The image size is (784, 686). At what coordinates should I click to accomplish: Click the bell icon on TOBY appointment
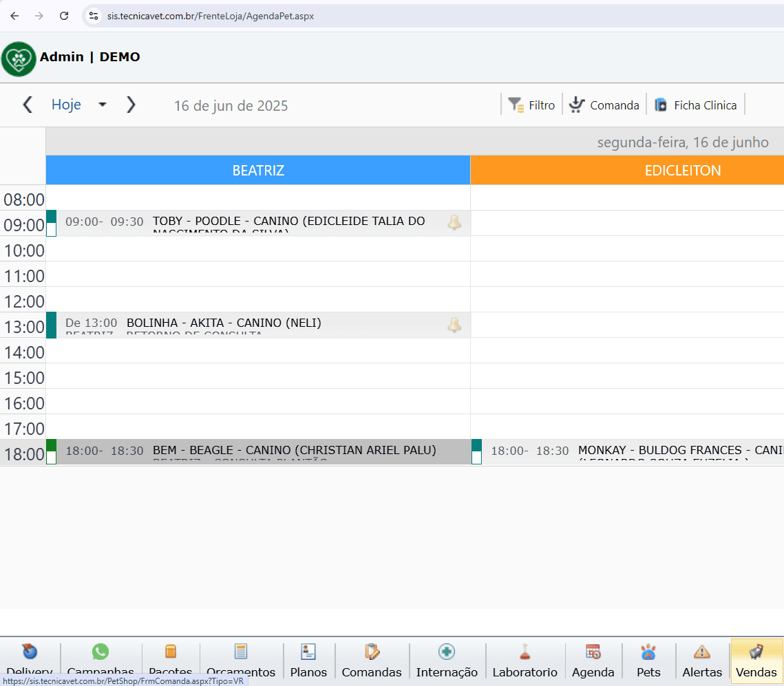(454, 222)
